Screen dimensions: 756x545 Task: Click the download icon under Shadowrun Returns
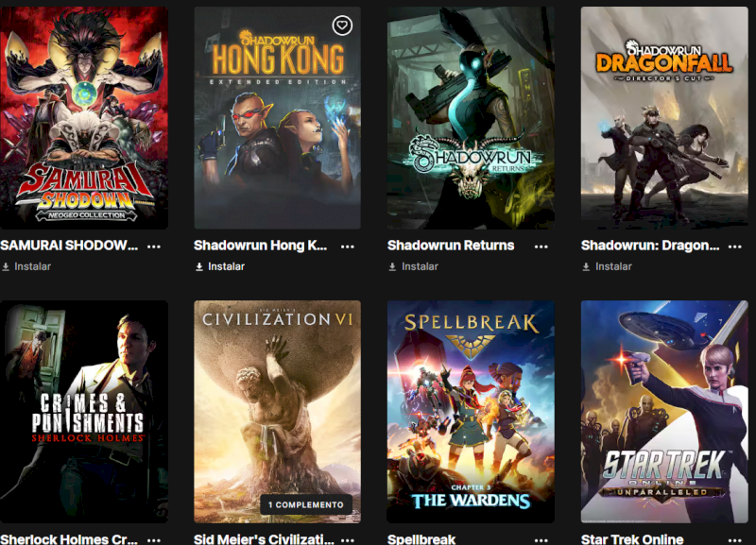click(x=392, y=266)
